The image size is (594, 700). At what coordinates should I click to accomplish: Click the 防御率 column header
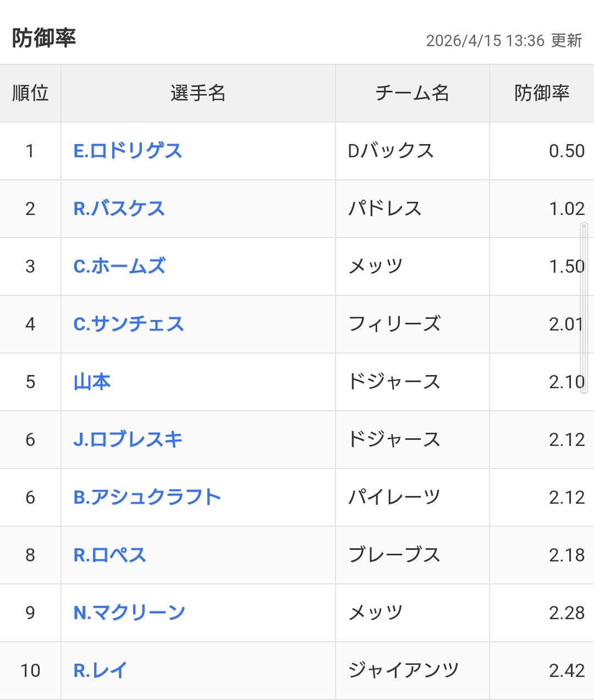tap(541, 93)
